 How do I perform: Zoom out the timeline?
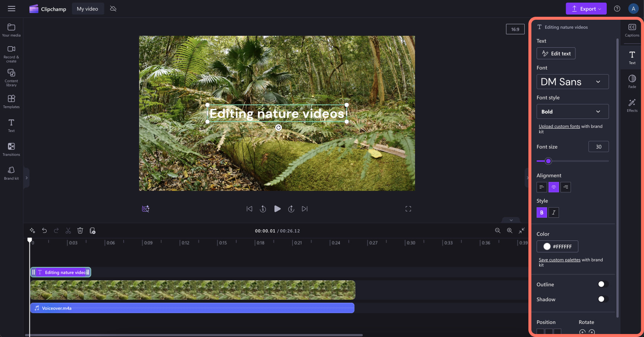tap(498, 231)
